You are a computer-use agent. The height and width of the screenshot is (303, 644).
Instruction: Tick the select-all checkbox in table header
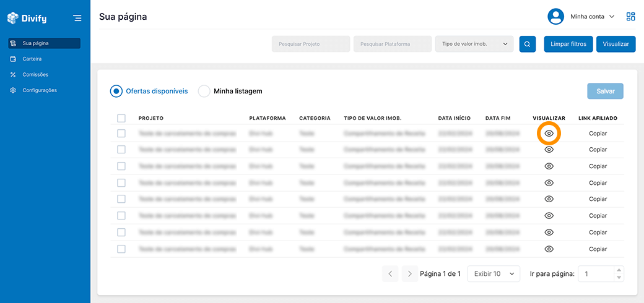tap(121, 118)
